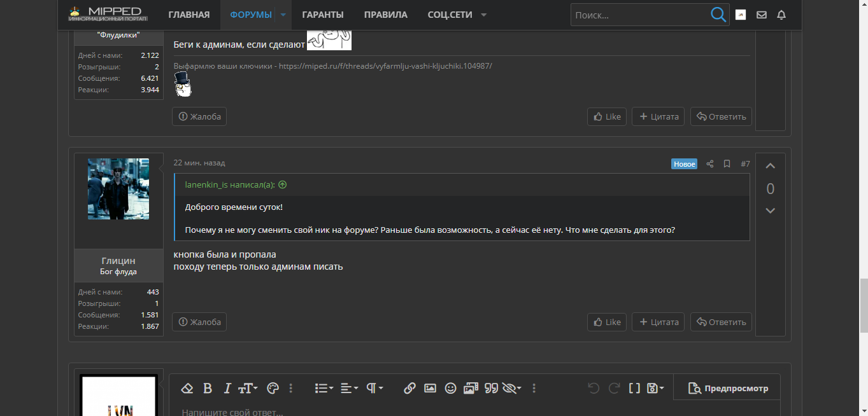This screenshot has width=868, height=416.
Task: Open the smilies picker
Action: pos(450,388)
